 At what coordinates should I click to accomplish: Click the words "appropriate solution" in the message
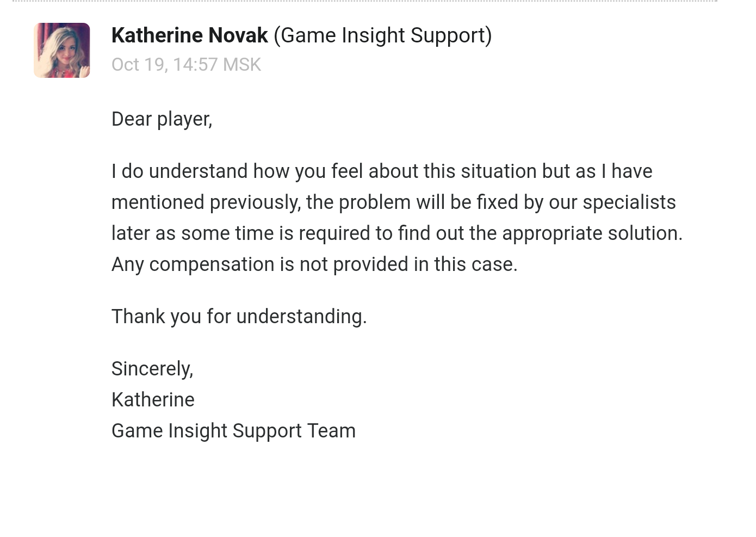(592, 233)
